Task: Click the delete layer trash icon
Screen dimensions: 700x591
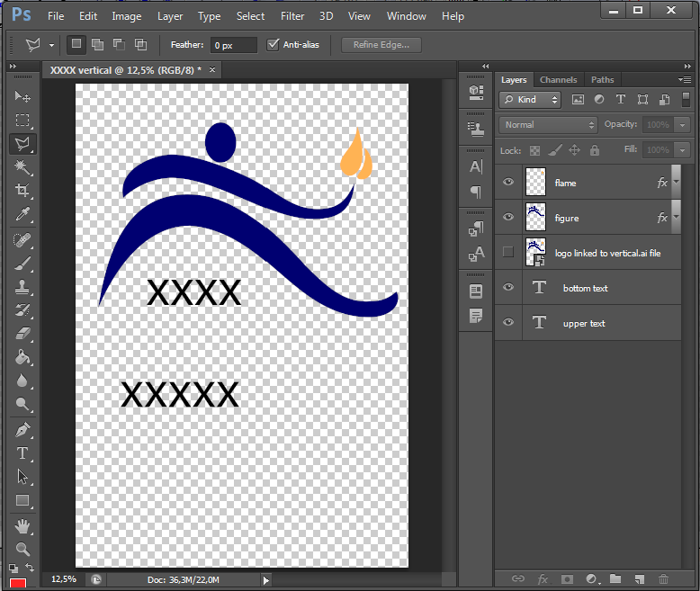Action: (664, 579)
